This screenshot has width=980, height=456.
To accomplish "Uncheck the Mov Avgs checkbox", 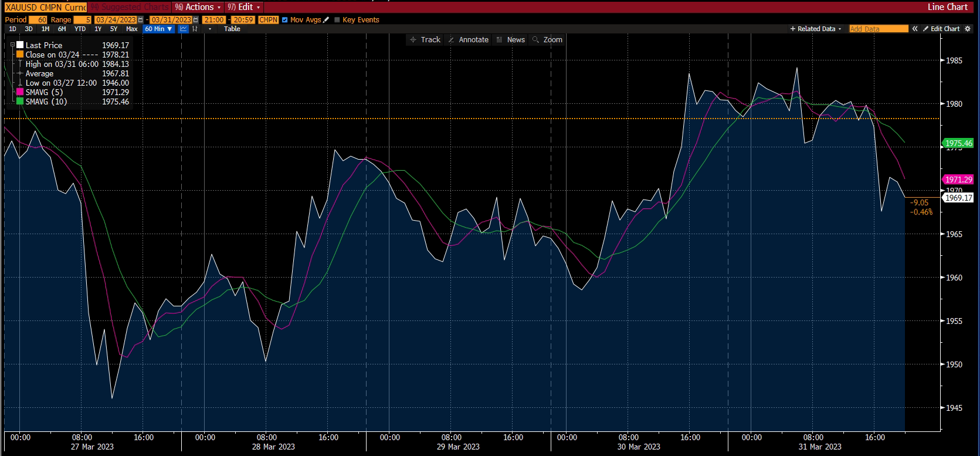I will pos(285,20).
